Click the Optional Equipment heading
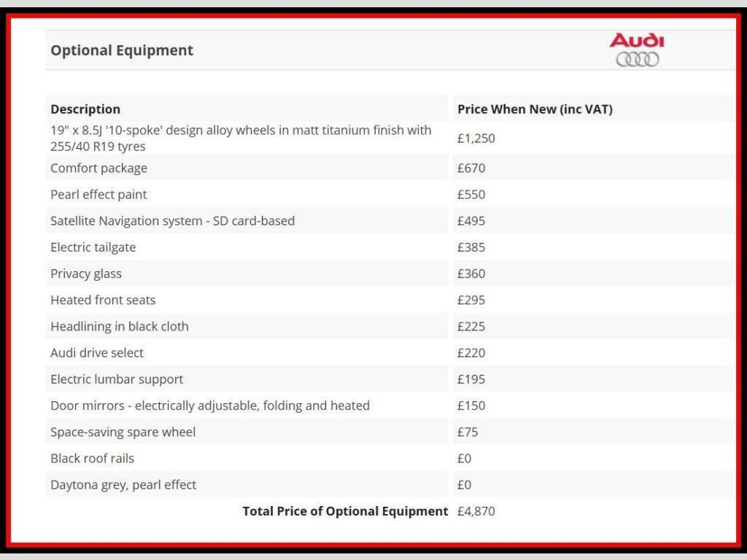Image resolution: width=747 pixels, height=560 pixels. [x=122, y=50]
